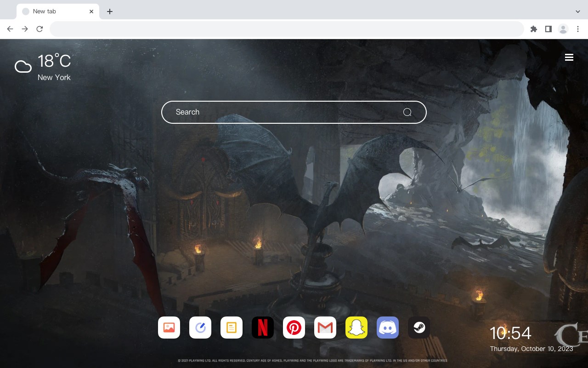
Task: Focus the page Search field
Action: 294,112
